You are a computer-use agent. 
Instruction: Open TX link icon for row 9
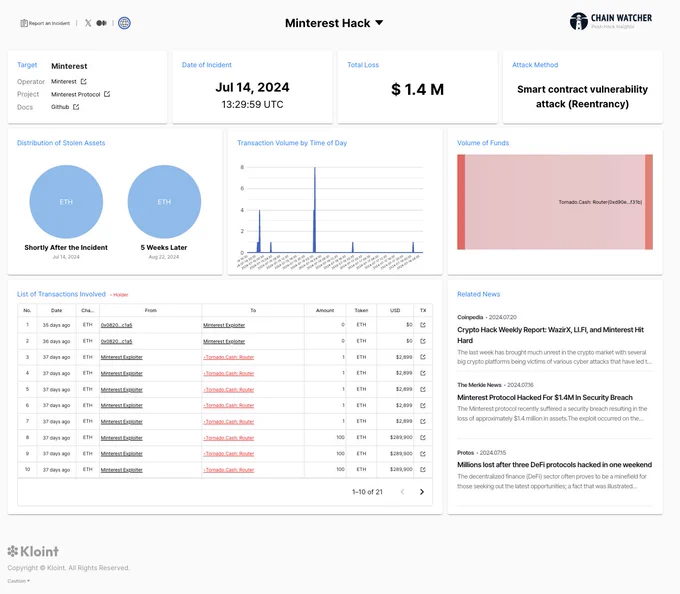tap(423, 454)
